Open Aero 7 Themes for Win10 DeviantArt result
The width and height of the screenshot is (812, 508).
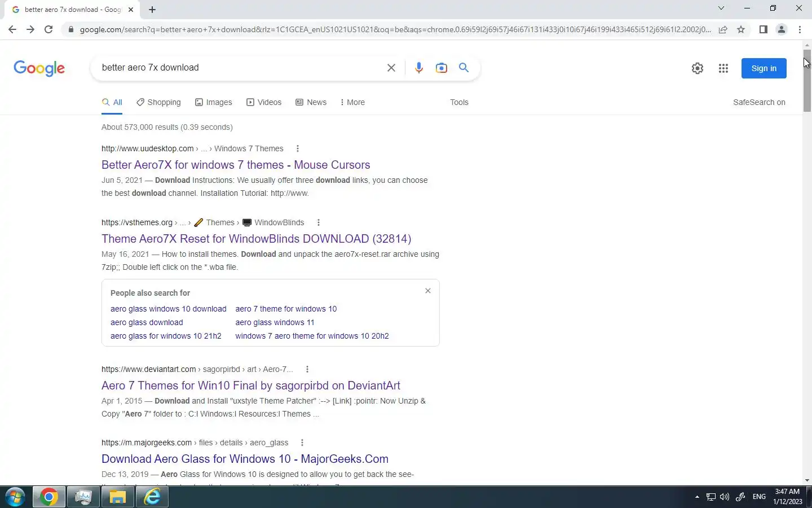click(251, 386)
